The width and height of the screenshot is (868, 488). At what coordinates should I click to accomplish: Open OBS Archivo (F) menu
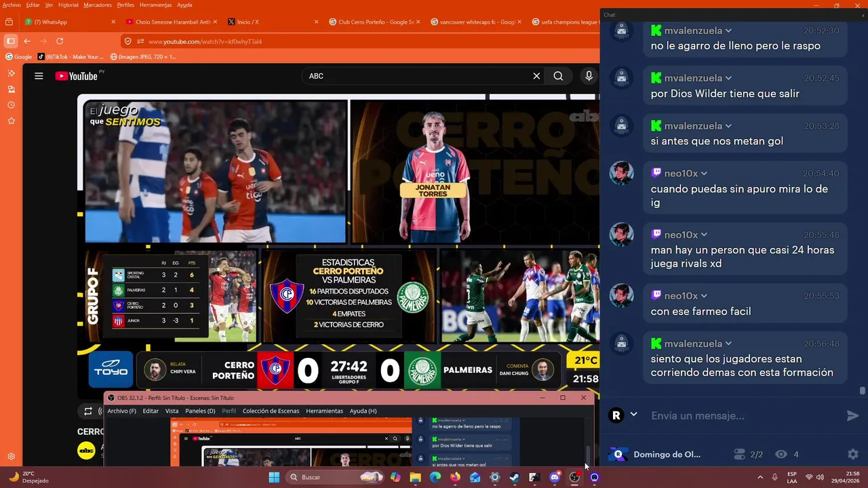click(121, 411)
